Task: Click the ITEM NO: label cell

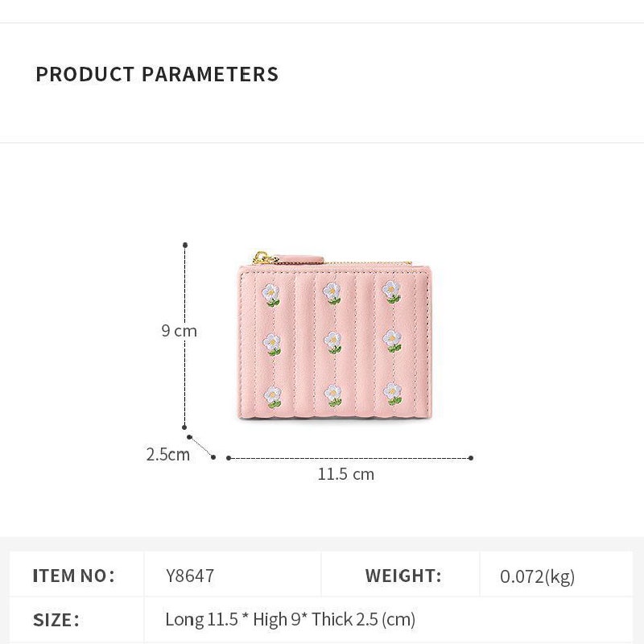Action: pos(74,576)
